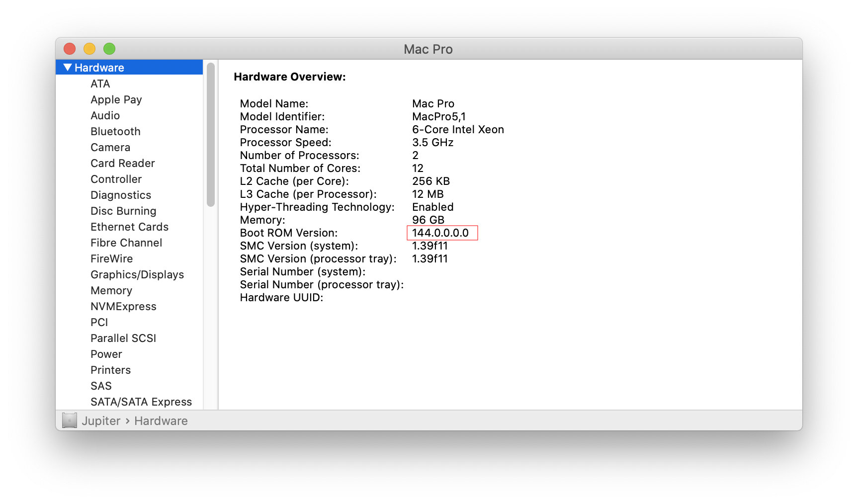This screenshot has height=504, width=858.
Task: Click the sidebar vertical scrollbar
Action: point(211,134)
